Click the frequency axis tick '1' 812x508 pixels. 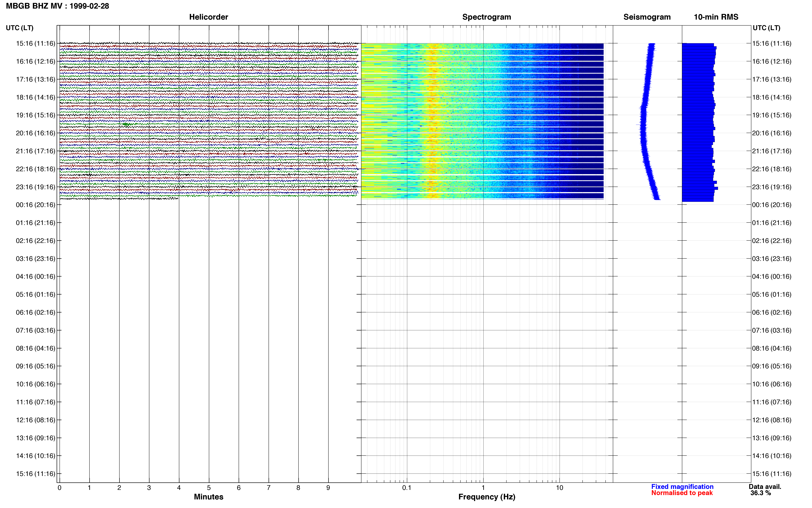tap(483, 488)
